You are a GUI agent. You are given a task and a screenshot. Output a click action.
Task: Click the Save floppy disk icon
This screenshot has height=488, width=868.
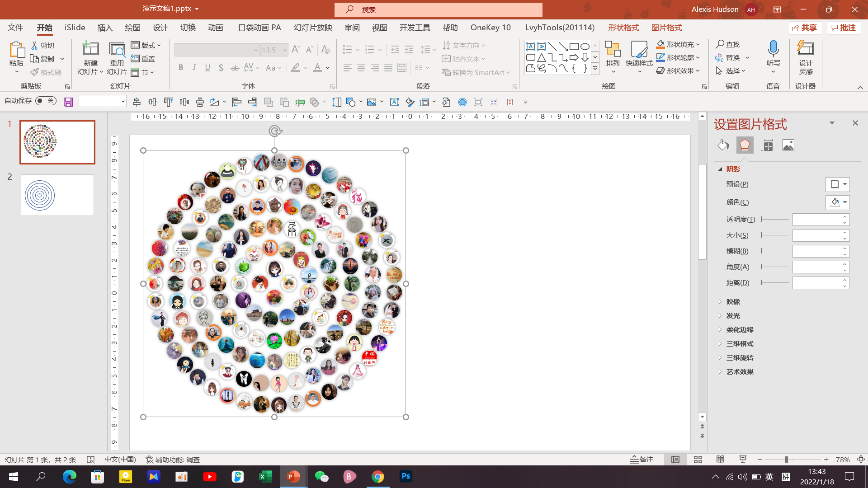click(x=68, y=102)
